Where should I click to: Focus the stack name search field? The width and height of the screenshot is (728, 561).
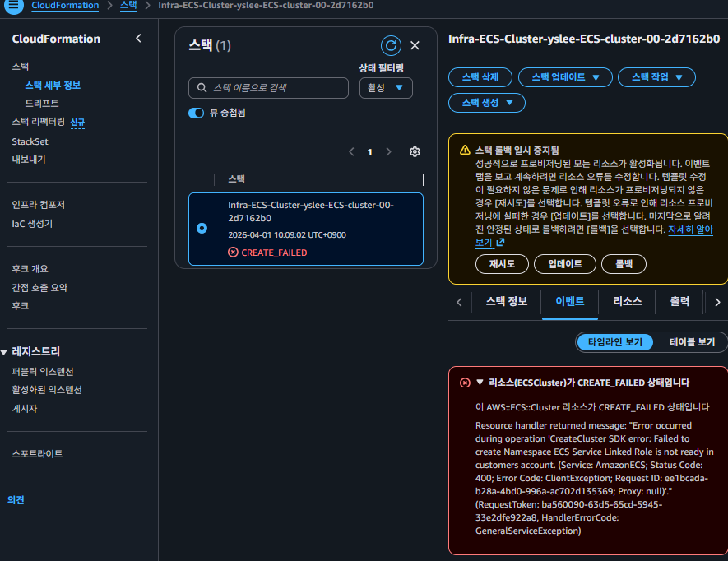click(x=268, y=88)
